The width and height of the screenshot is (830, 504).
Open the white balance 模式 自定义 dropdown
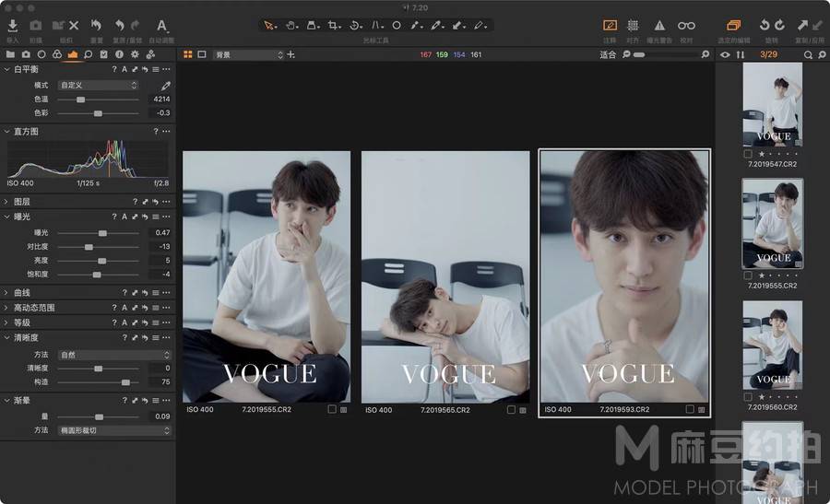(x=99, y=85)
